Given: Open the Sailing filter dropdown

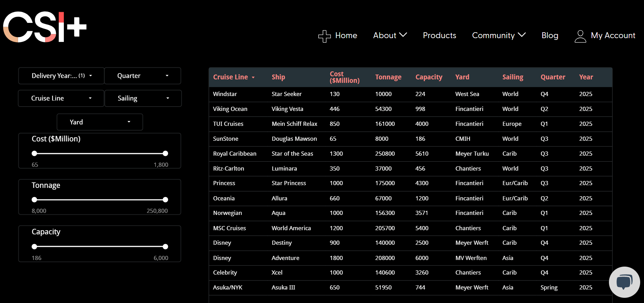Looking at the screenshot, I should [143, 98].
